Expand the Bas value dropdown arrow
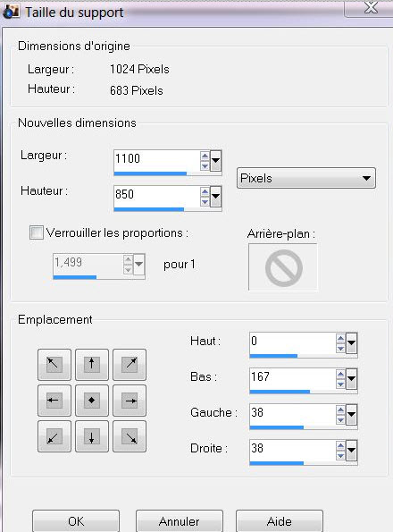393x532 pixels. click(x=351, y=378)
